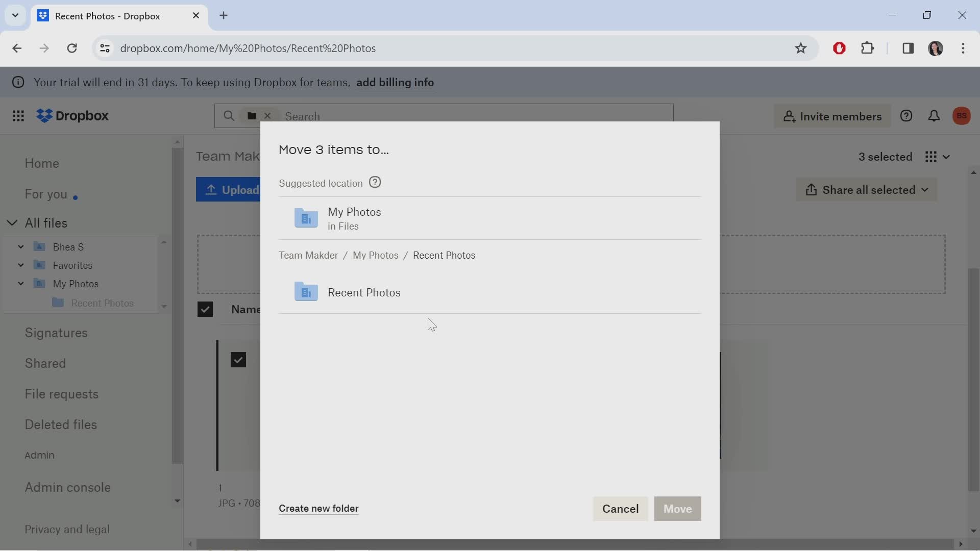Screen dimensions: 980x551
Task: Open the Dropbox apps grid icon
Action: (18, 116)
